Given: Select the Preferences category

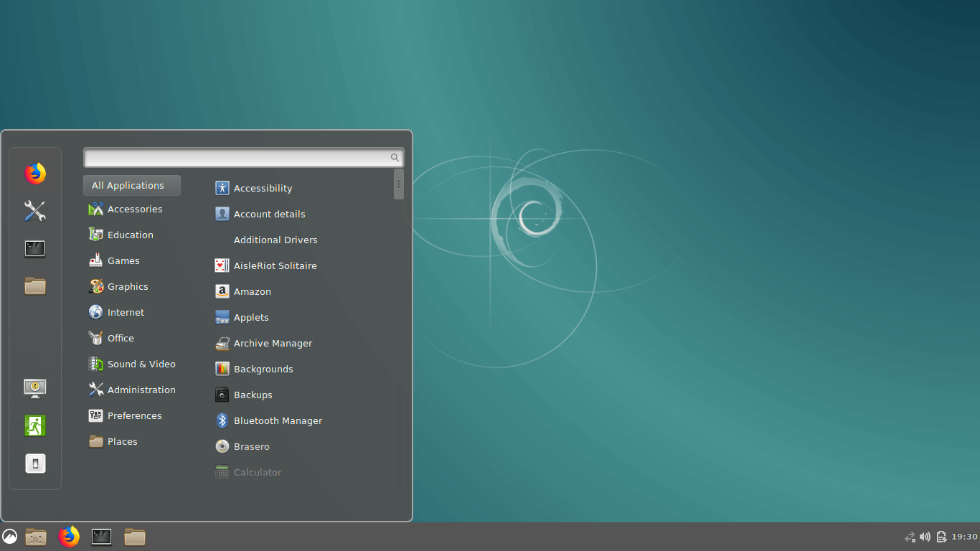Looking at the screenshot, I should pyautogui.click(x=134, y=415).
